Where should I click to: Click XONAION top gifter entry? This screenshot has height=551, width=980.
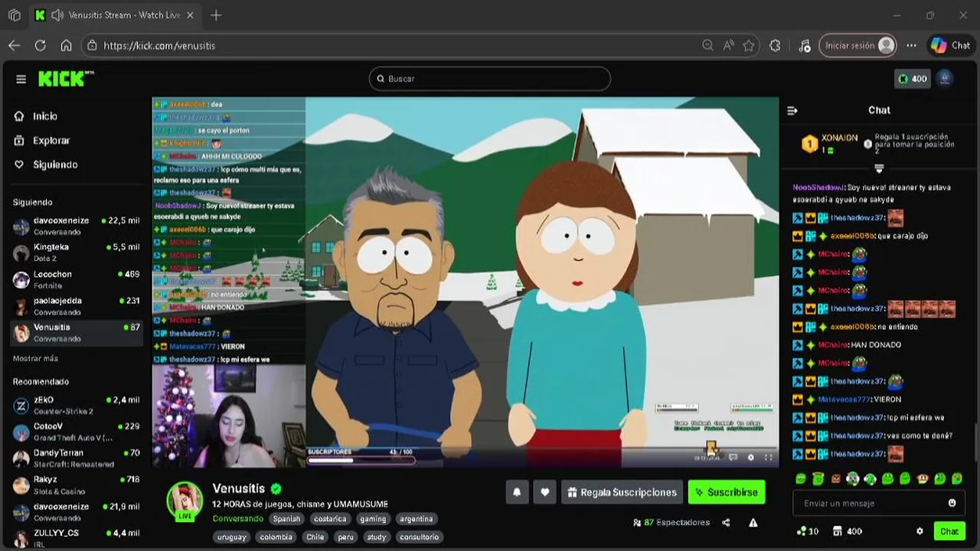[830, 143]
